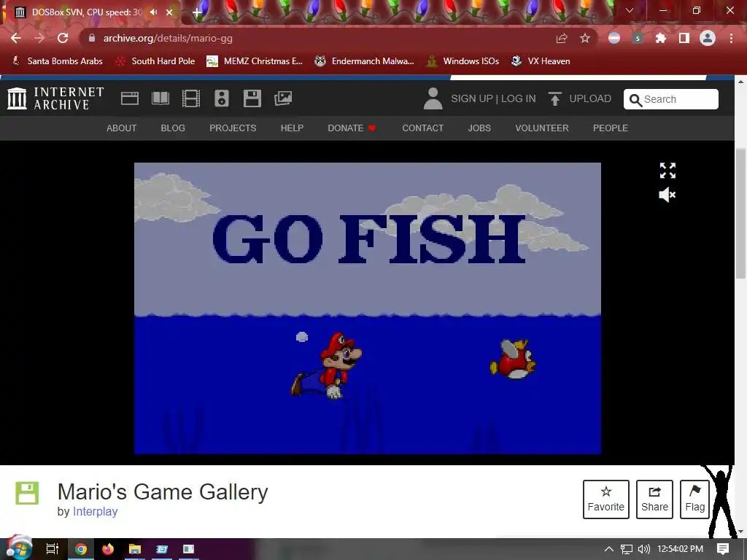Open the JOBS menu item
The image size is (747, 560).
click(479, 128)
